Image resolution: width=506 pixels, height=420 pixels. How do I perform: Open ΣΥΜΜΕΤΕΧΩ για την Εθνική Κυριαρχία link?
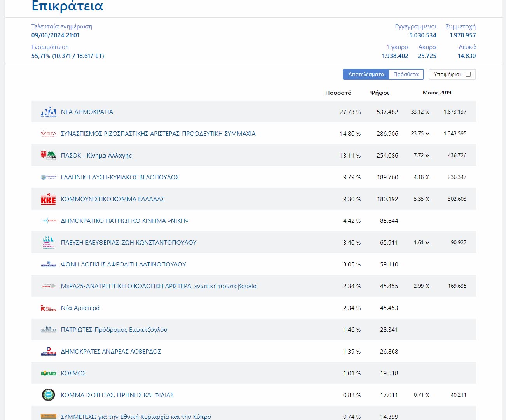coord(136,416)
